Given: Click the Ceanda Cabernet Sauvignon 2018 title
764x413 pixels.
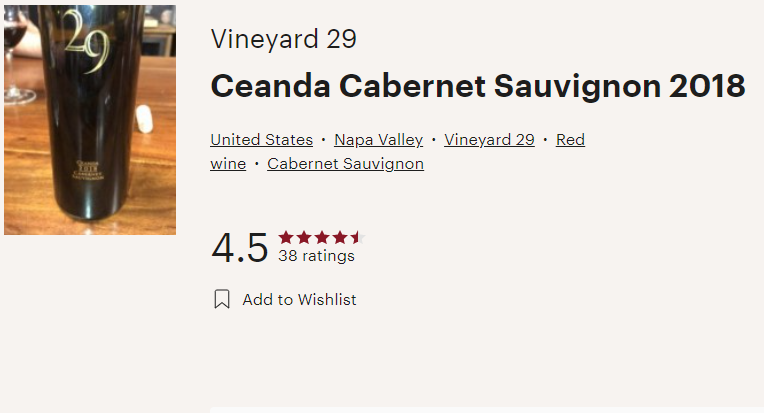Looking at the screenshot, I should 478,86.
